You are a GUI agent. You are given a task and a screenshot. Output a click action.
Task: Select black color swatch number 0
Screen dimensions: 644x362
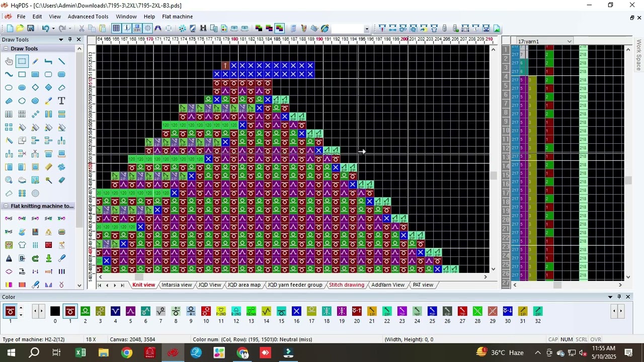55,312
